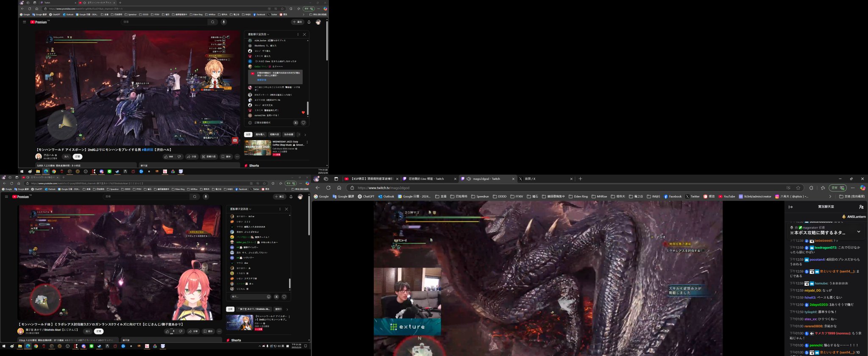Collapse the Twitch stream chat panel
The image size is (868, 356).
pyautogui.click(x=790, y=207)
